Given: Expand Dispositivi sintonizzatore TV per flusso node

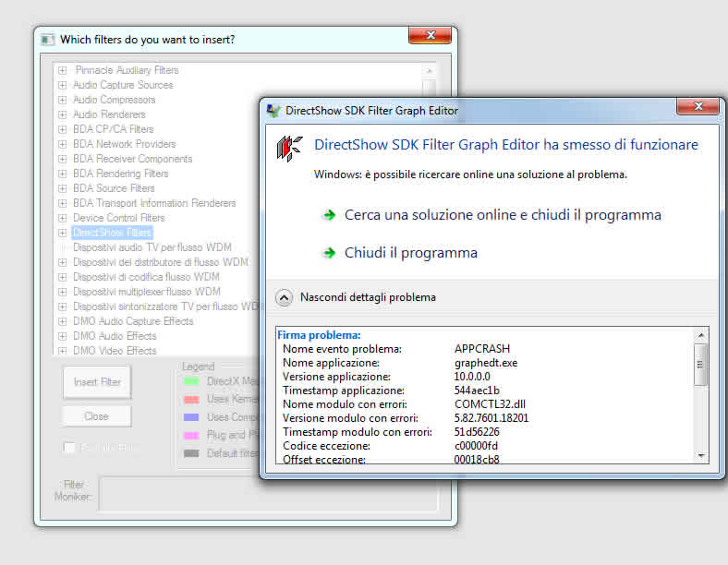Looking at the screenshot, I should tap(63, 307).
